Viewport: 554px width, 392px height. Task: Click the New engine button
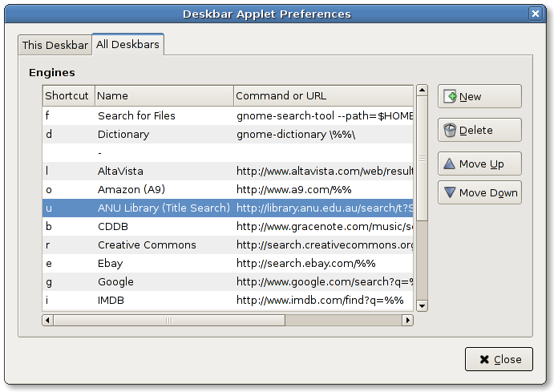479,96
